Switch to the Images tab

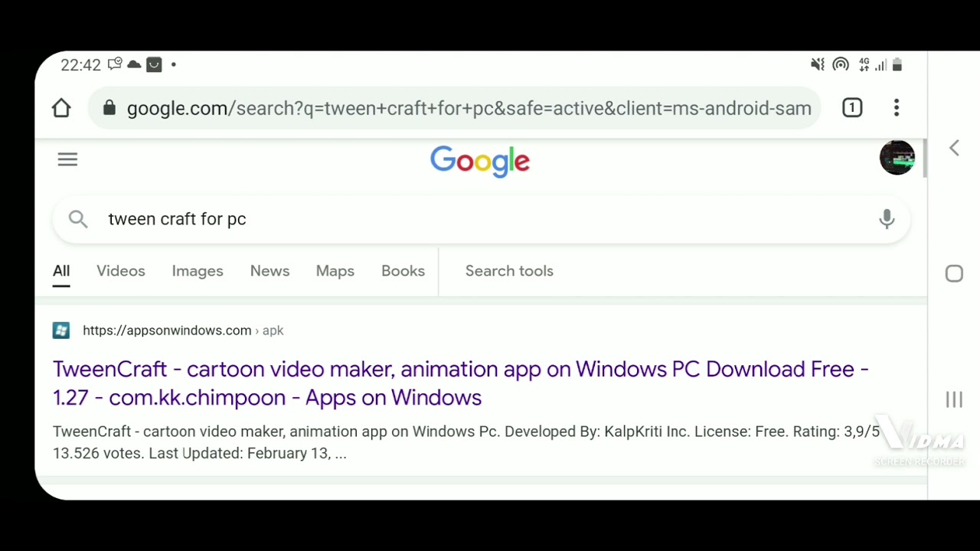click(x=198, y=271)
